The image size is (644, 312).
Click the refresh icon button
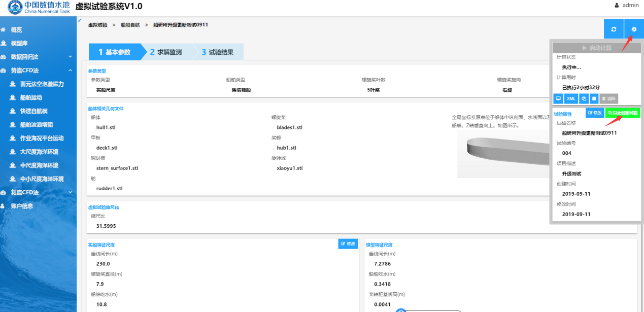[614, 29]
